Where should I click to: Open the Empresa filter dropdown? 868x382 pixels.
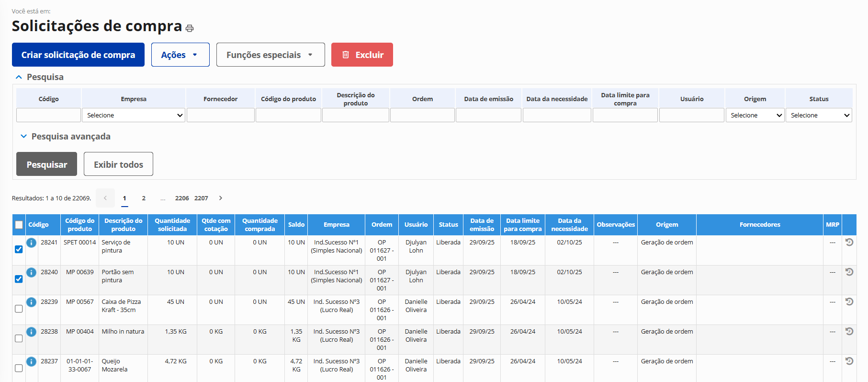(133, 116)
